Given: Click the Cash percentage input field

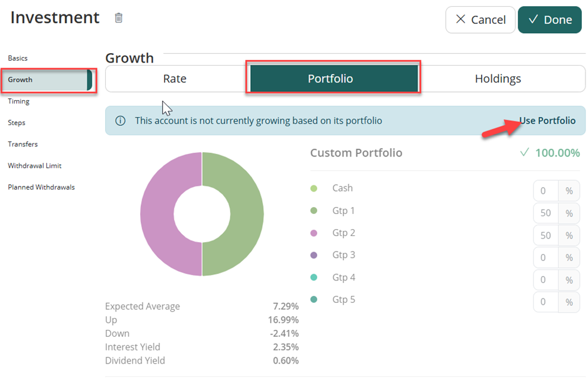Looking at the screenshot, I should pos(545,192).
